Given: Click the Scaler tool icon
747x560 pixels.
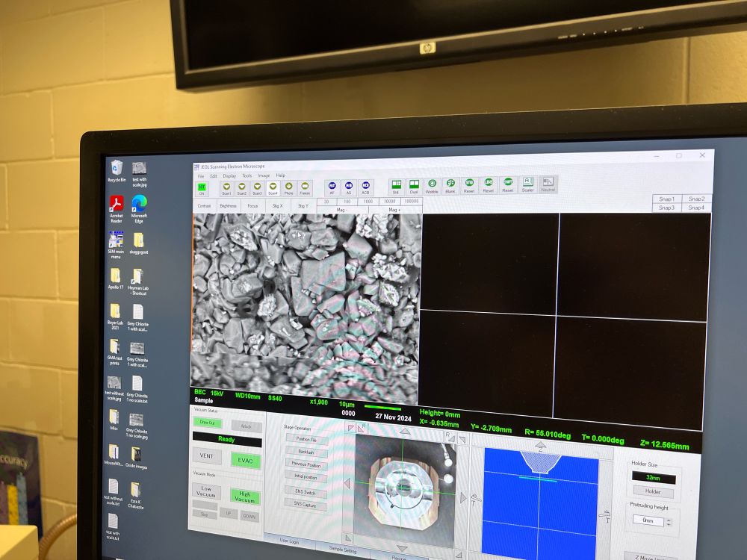Looking at the screenshot, I should click(528, 184).
